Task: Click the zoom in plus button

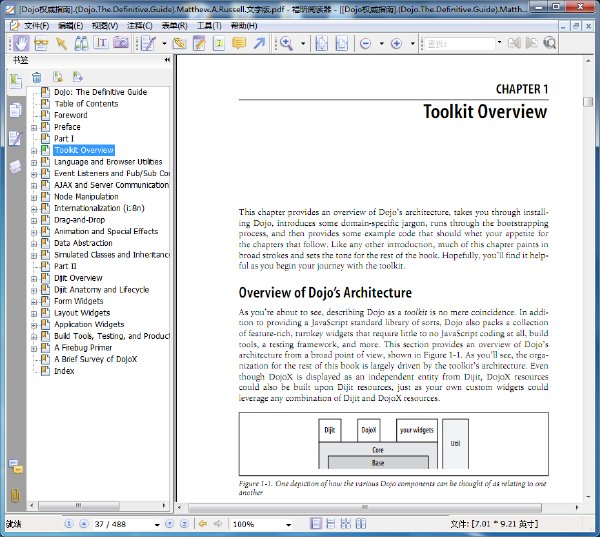Action: point(396,44)
